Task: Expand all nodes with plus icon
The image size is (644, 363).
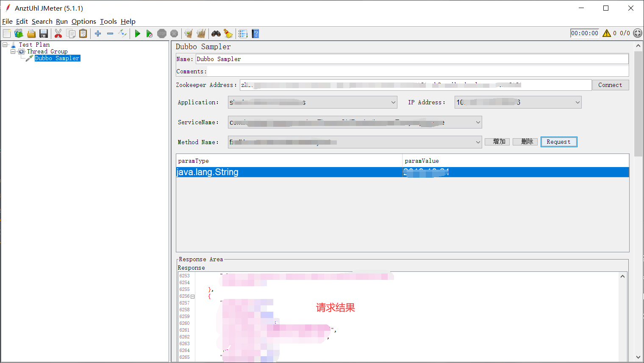Action: click(98, 34)
